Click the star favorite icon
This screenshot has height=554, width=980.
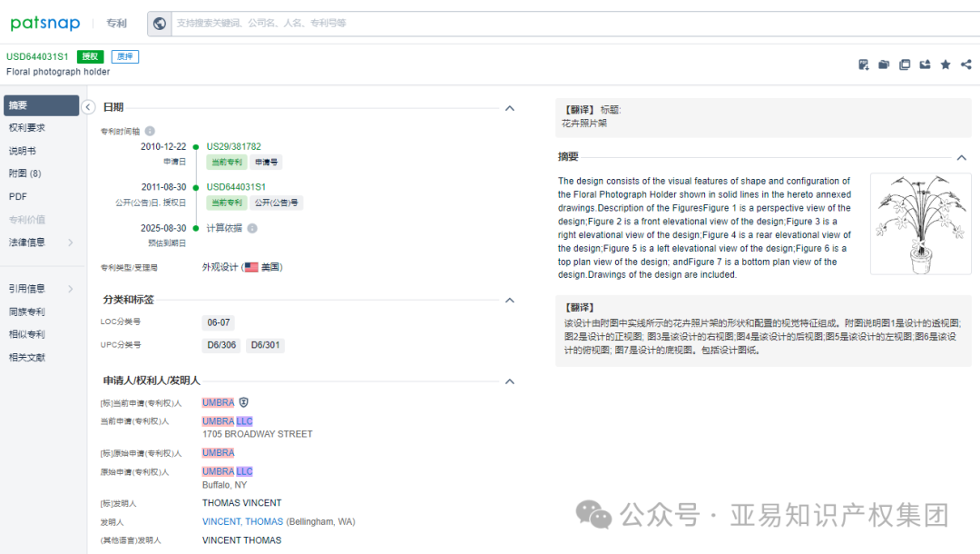click(946, 64)
